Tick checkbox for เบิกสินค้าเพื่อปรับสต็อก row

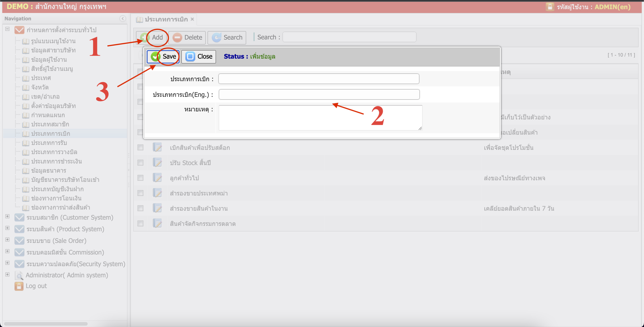point(140,147)
